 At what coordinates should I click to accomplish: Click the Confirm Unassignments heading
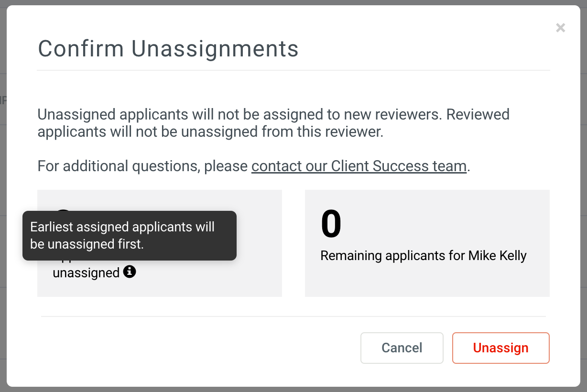[168, 49]
